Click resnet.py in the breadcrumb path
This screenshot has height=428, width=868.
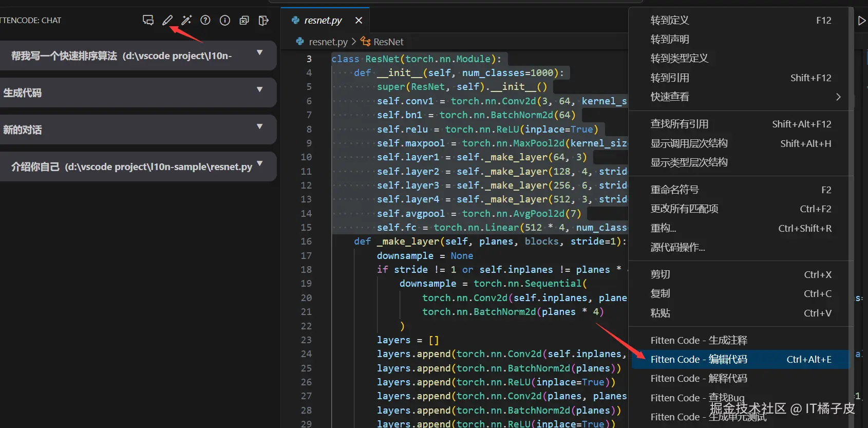pos(328,42)
